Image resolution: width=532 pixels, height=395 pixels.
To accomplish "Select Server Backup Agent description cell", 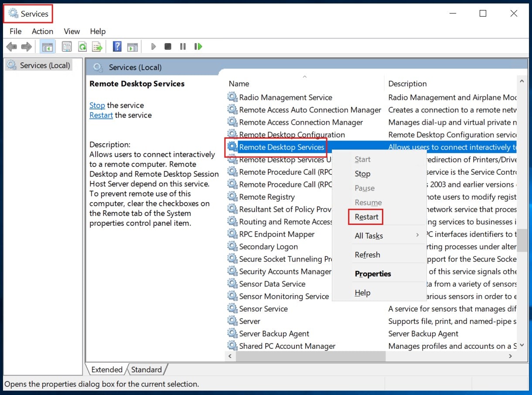I will [423, 334].
